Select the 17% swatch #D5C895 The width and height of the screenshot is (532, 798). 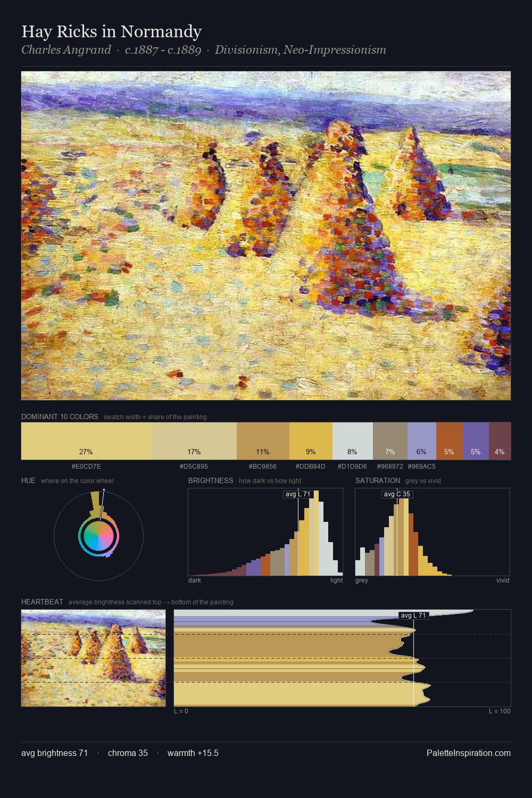(194, 441)
